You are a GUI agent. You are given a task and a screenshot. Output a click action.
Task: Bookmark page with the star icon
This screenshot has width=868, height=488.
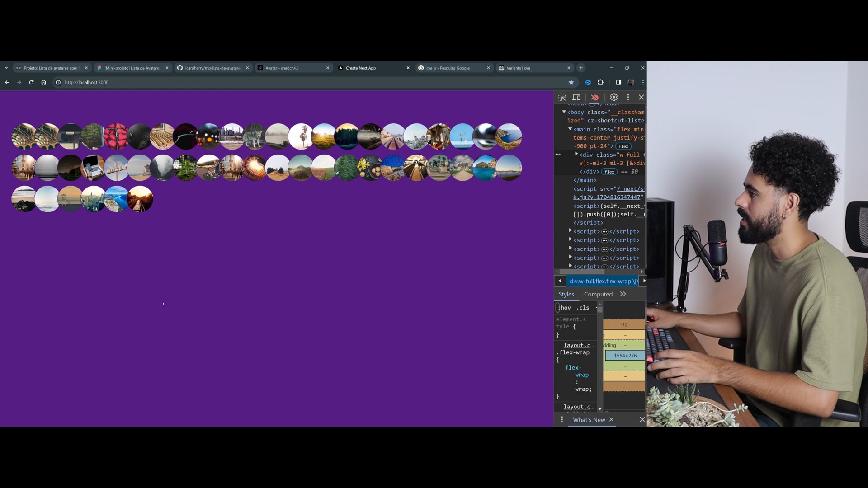click(571, 82)
